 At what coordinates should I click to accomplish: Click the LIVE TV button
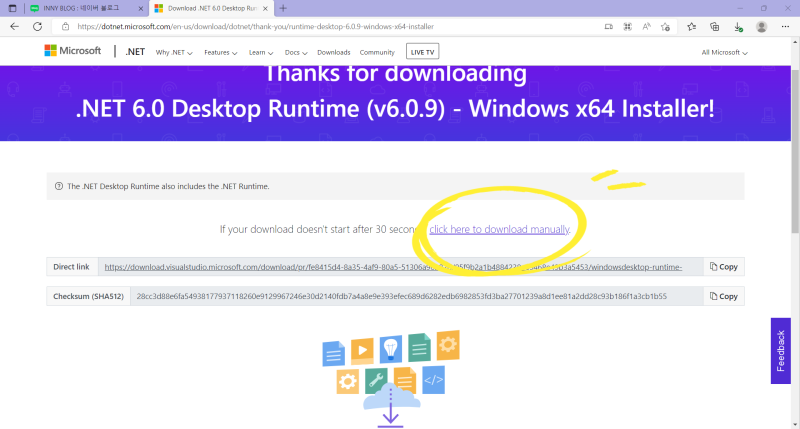click(x=422, y=52)
